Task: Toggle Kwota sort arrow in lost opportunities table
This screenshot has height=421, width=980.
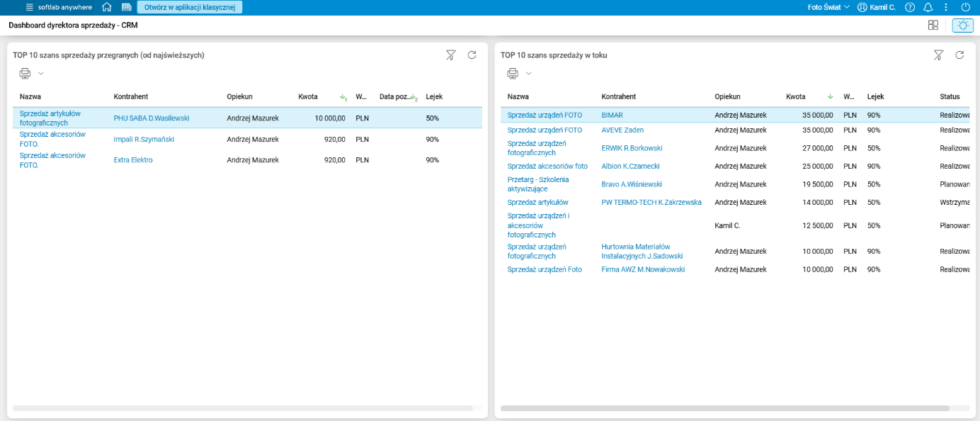Action: point(343,97)
